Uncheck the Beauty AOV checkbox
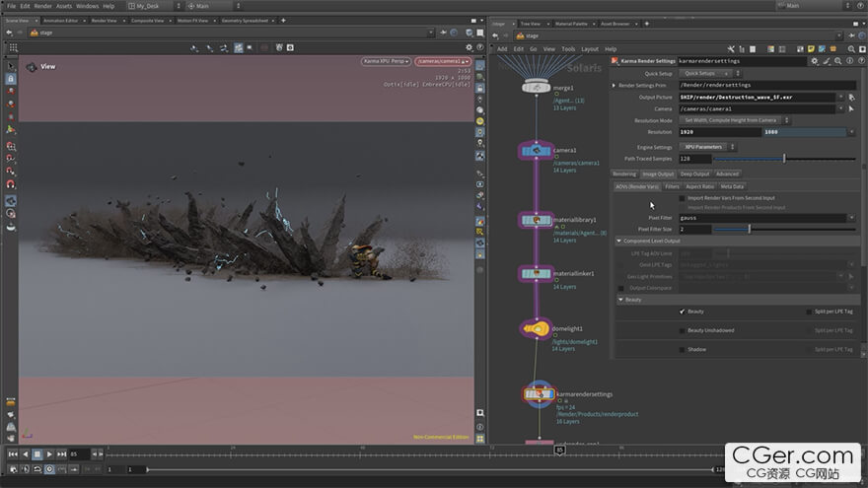868x488 pixels. [x=682, y=312]
